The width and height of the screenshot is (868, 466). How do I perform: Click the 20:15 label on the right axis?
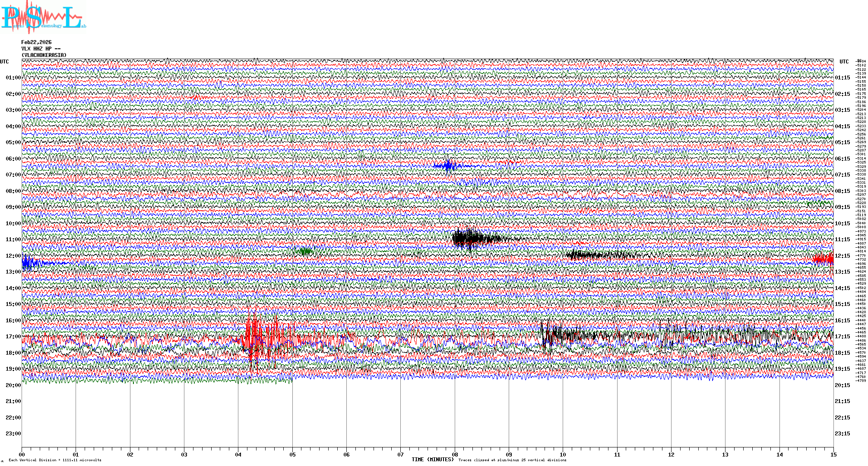(x=842, y=385)
